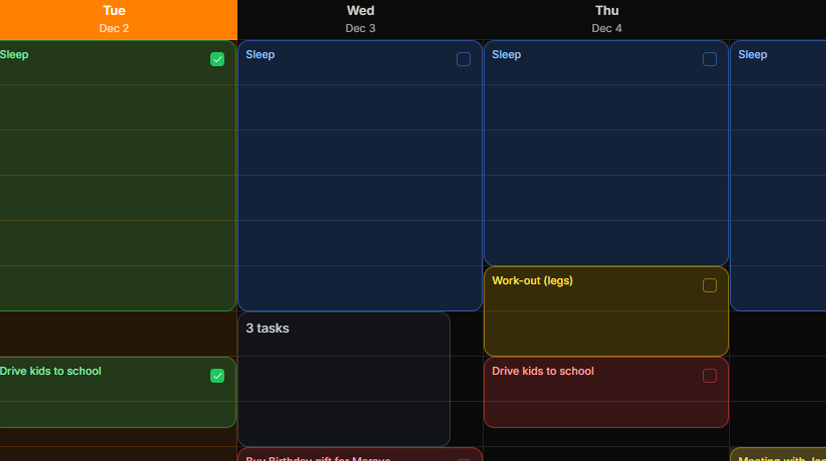Open the yellow Meeting event at bottom right
Screen dimensions: 826x461
(778, 455)
